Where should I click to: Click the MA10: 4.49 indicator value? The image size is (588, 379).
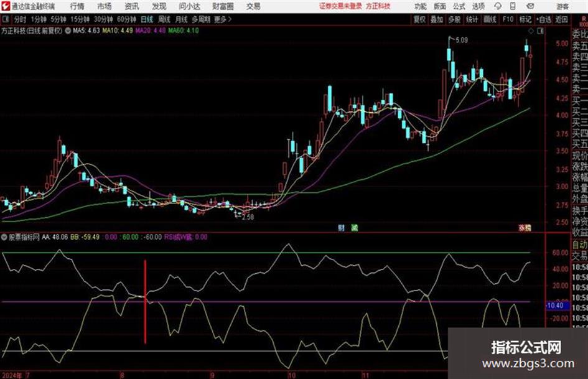coord(118,30)
